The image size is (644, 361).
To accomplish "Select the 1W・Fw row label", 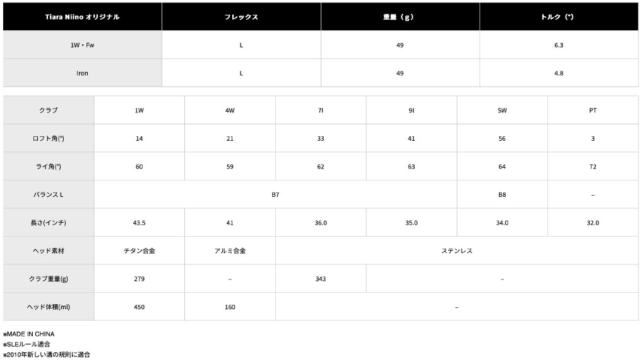I will pos(82,45).
